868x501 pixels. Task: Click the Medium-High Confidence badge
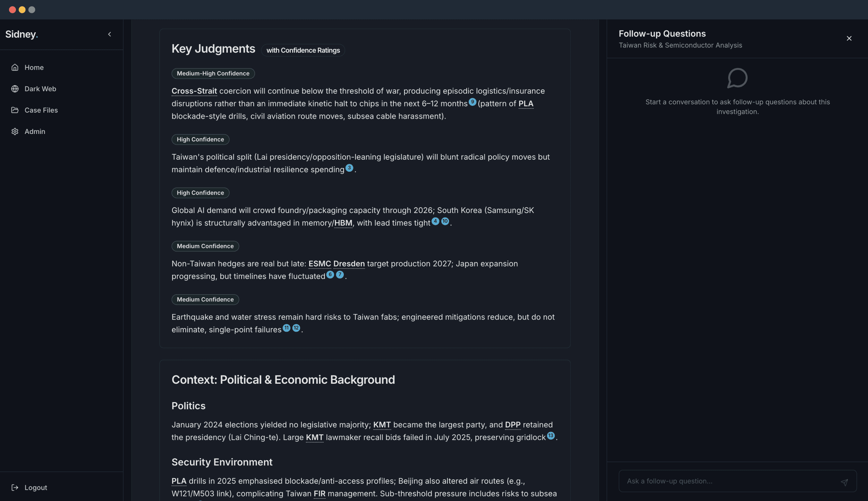(213, 74)
